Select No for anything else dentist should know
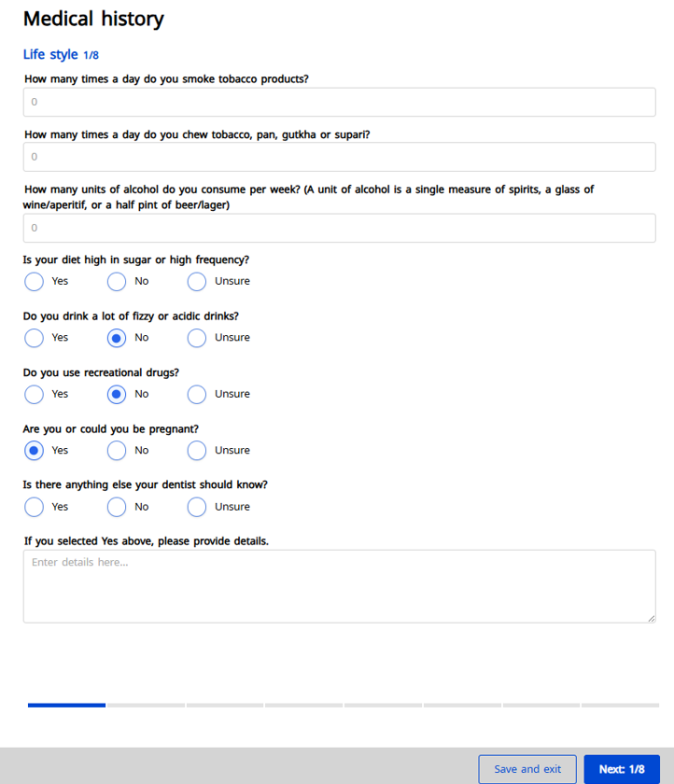674x784 pixels. (x=117, y=507)
